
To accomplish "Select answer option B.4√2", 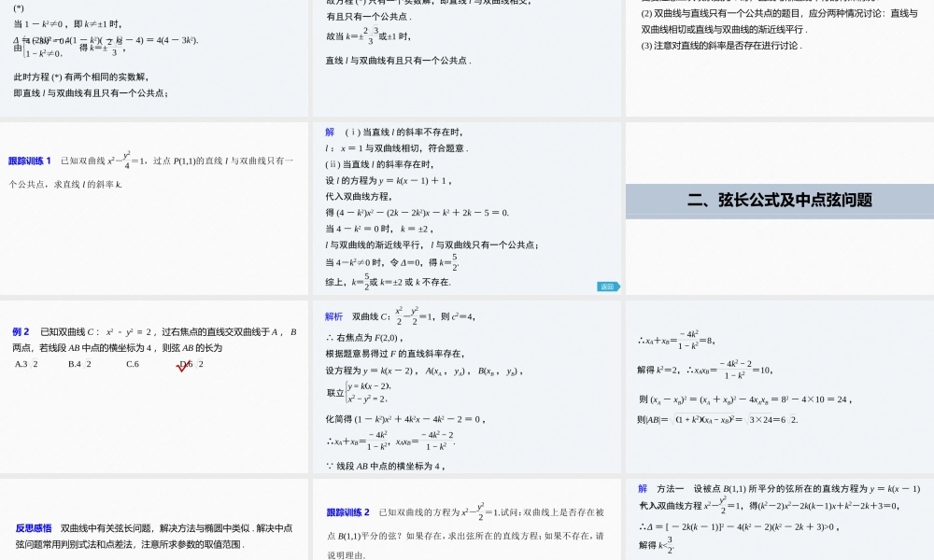I will pyautogui.click(x=79, y=365).
